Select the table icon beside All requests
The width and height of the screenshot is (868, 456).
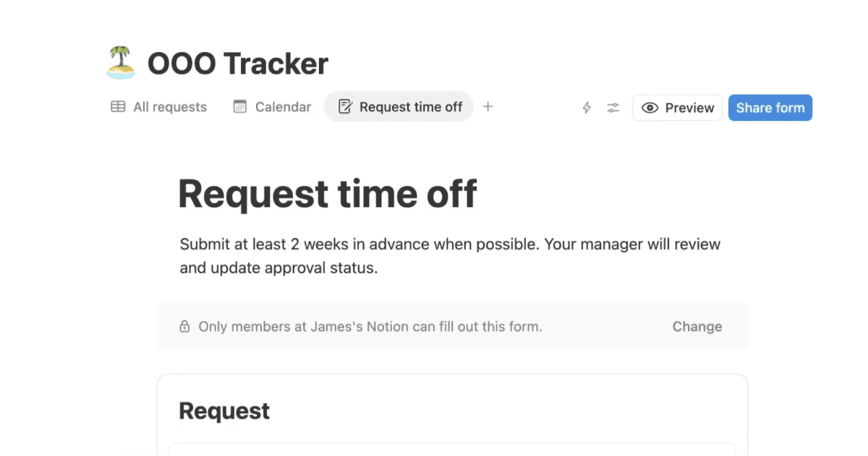(x=117, y=106)
